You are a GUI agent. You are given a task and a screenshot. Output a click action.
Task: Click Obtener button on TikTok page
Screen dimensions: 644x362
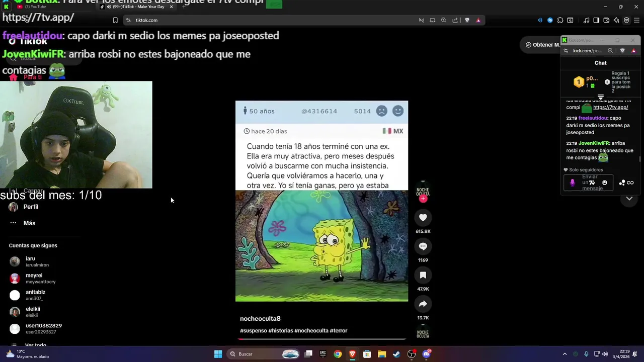[x=541, y=45]
